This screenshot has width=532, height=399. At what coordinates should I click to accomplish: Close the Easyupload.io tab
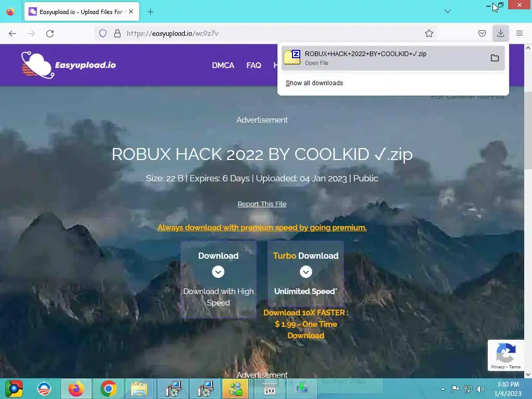131,12
